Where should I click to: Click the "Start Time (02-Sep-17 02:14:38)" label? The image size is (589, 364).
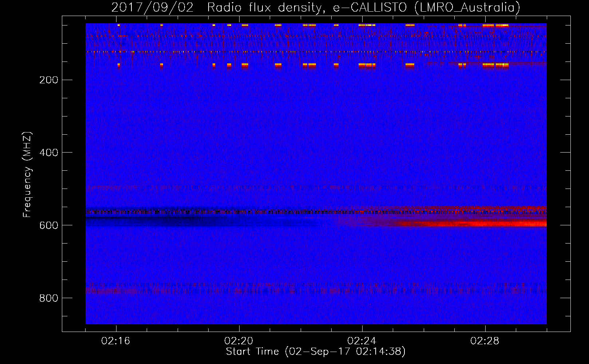[316, 352]
